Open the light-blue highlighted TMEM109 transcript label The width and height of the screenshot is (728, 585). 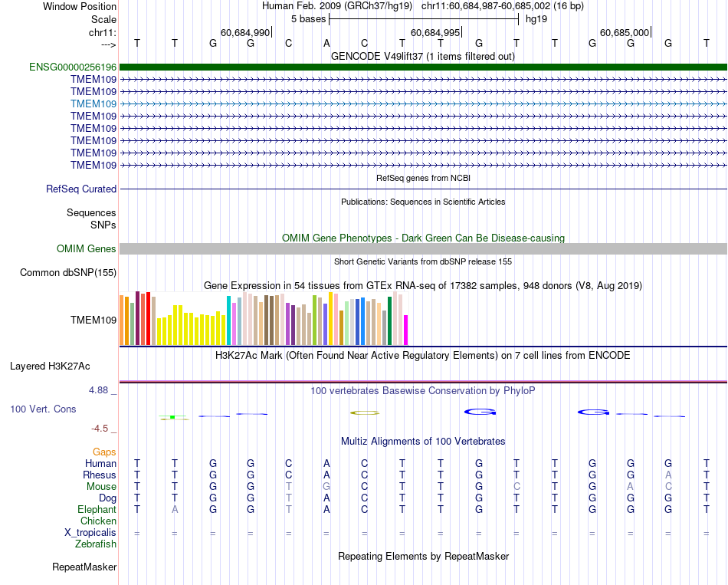[93, 104]
